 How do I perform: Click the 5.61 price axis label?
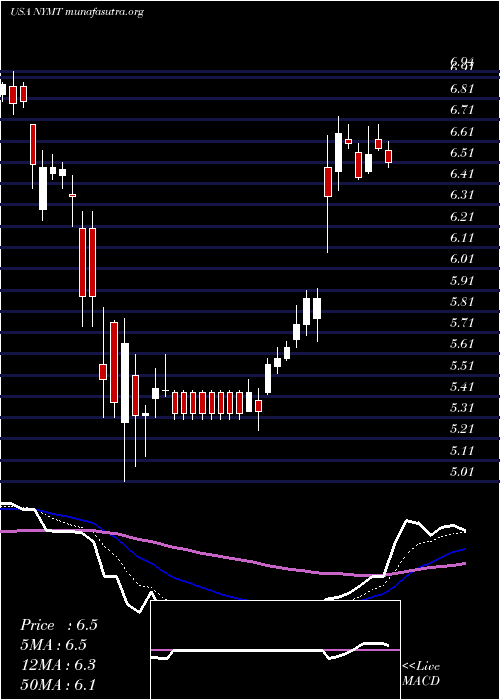click(x=462, y=344)
